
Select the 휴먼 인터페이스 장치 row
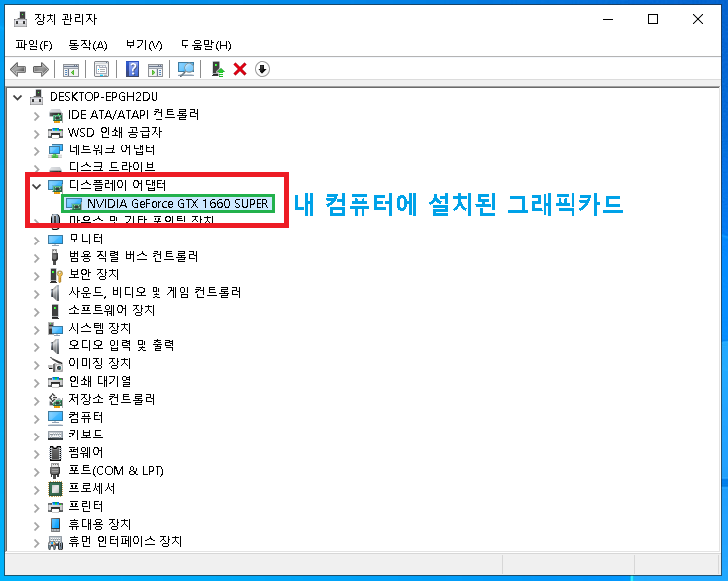(x=126, y=541)
